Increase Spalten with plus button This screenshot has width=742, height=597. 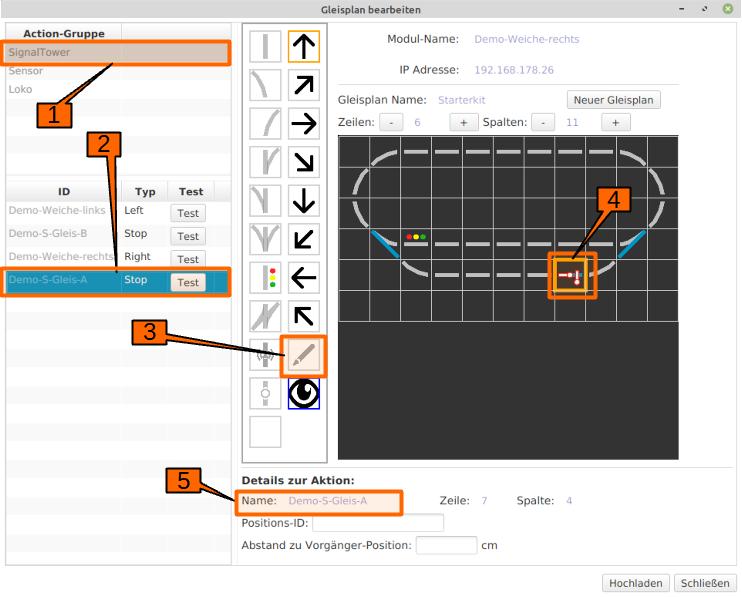[615, 122]
